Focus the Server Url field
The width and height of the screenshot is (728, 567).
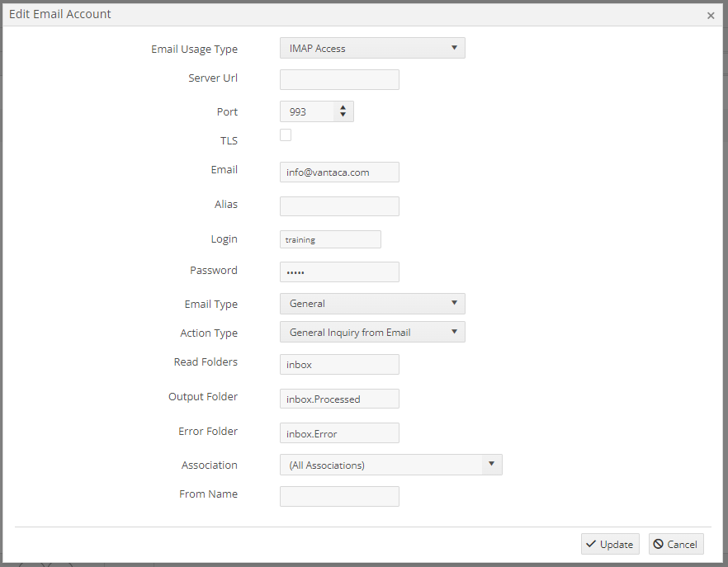(x=339, y=79)
